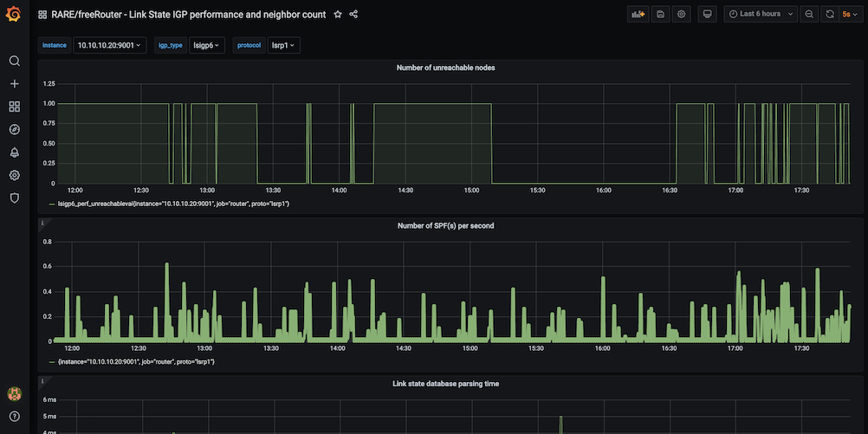The width and height of the screenshot is (868, 434).
Task: Toggle the lsigp6_perf_unreachableval legend series
Action: [173, 204]
